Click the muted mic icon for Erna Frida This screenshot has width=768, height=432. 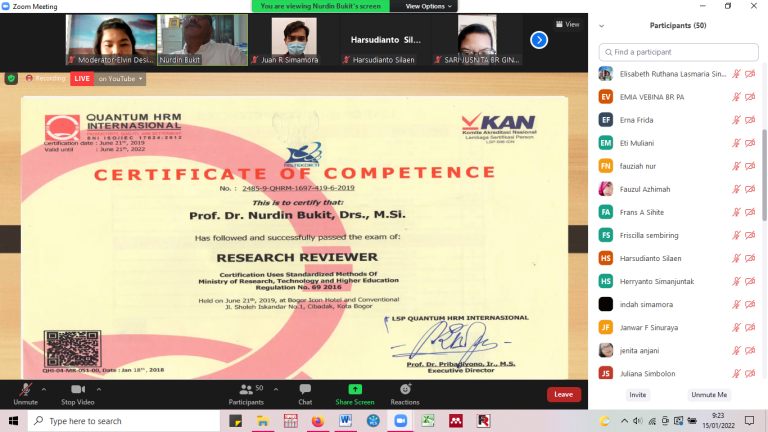[736, 120]
